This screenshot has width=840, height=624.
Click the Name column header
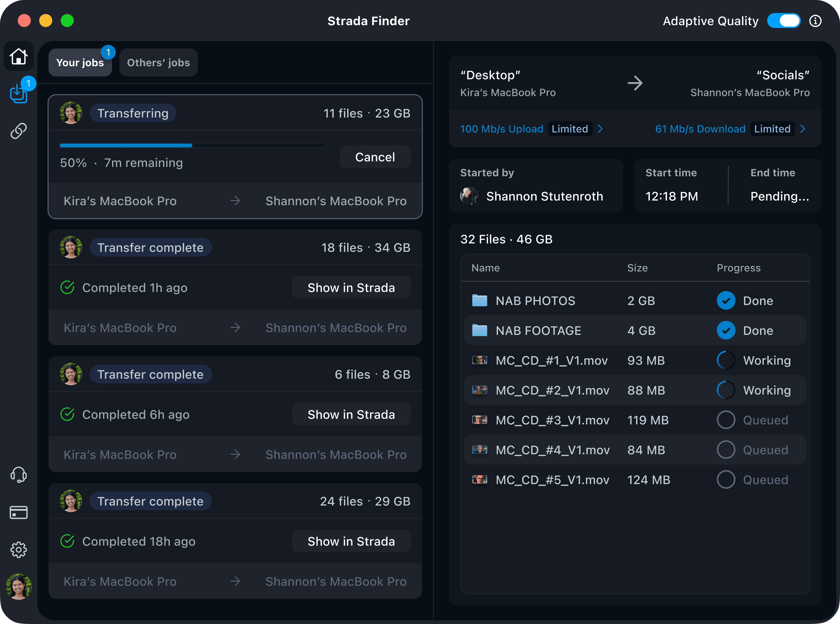[486, 268]
